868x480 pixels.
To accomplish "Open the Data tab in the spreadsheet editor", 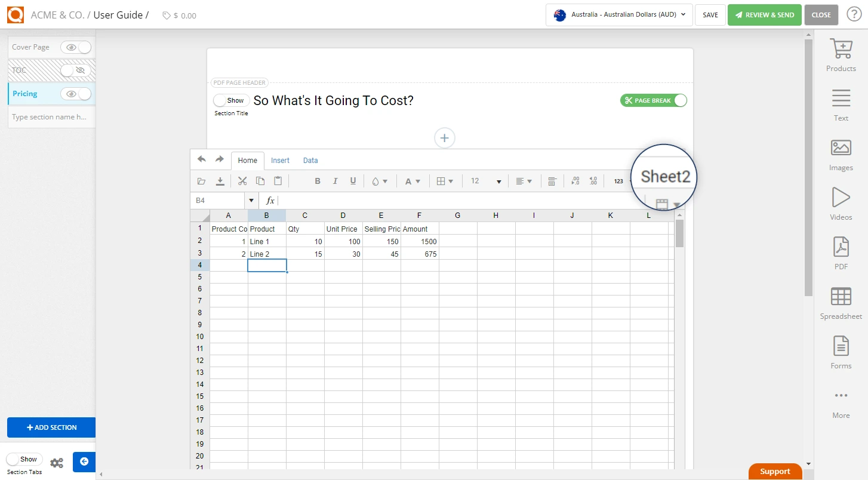I will pos(310,160).
